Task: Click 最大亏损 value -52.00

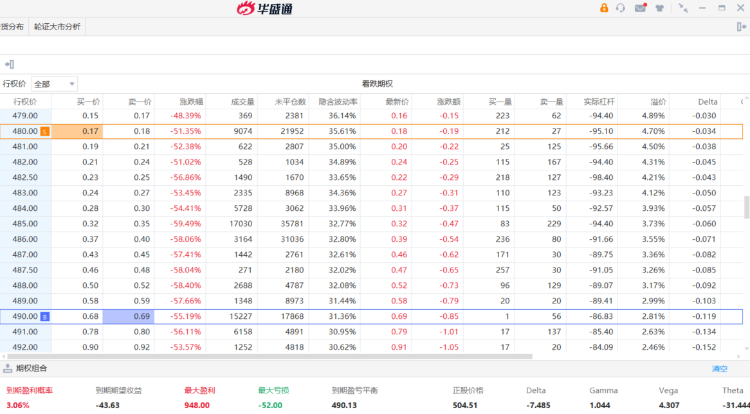Action: click(x=270, y=405)
